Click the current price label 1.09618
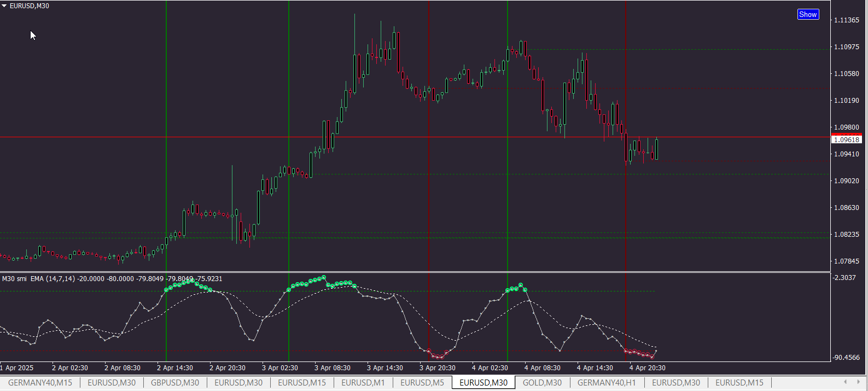 point(847,140)
